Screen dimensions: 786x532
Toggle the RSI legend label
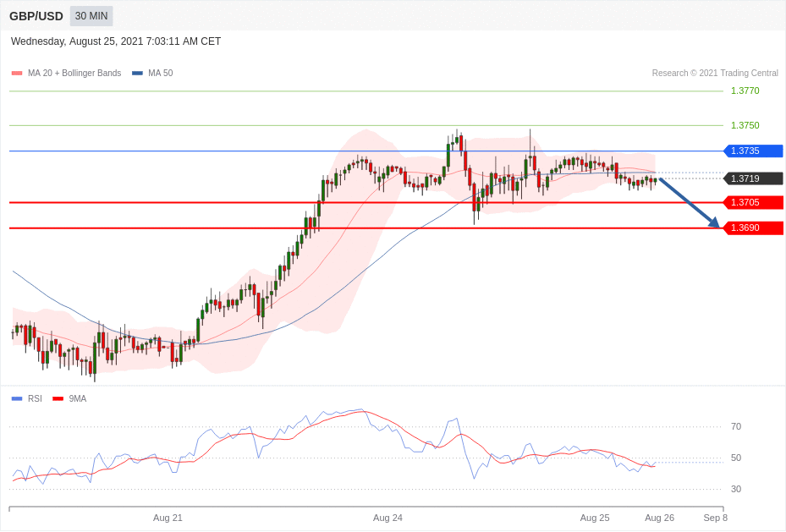tap(35, 398)
